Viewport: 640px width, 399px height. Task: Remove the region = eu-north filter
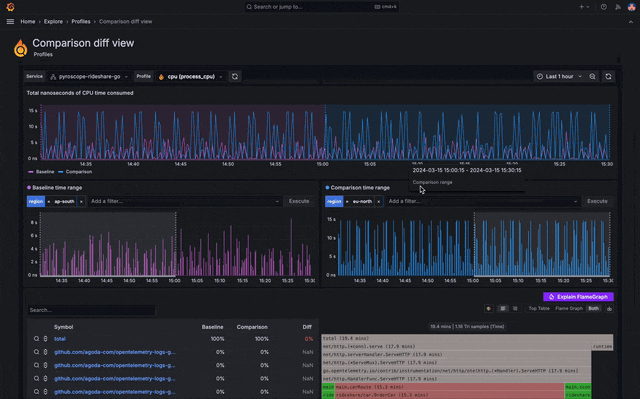pyautogui.click(x=379, y=202)
